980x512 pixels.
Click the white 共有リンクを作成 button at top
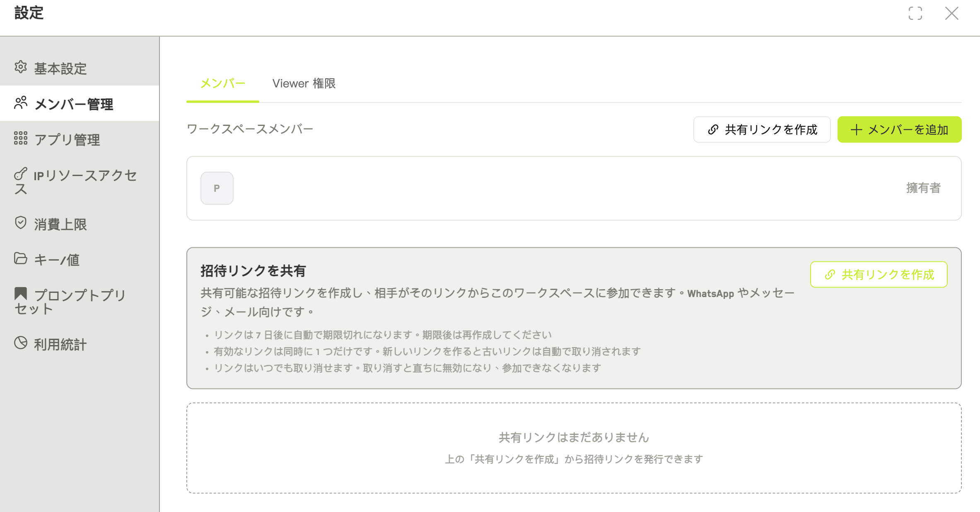762,130
